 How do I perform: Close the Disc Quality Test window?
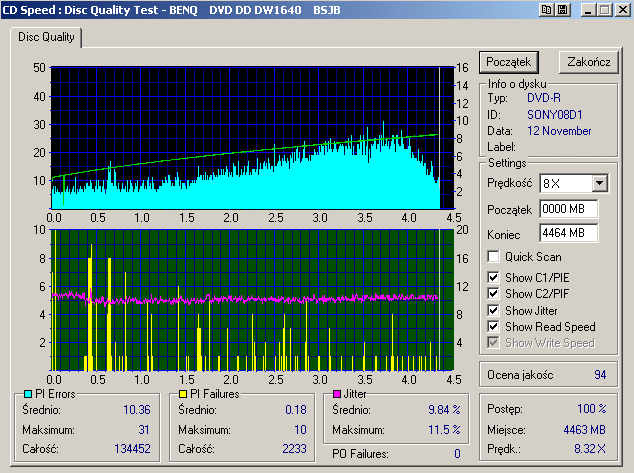[623, 10]
